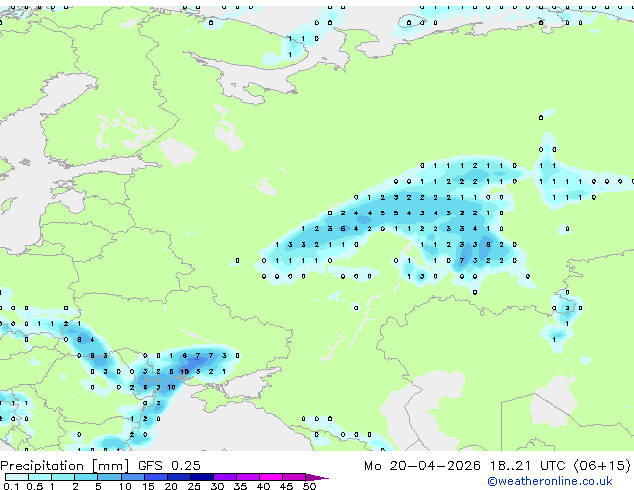Viewport: 634px width, 490px height.
Task: Select the 2–5 mm legend color swatch
Action: (86, 477)
